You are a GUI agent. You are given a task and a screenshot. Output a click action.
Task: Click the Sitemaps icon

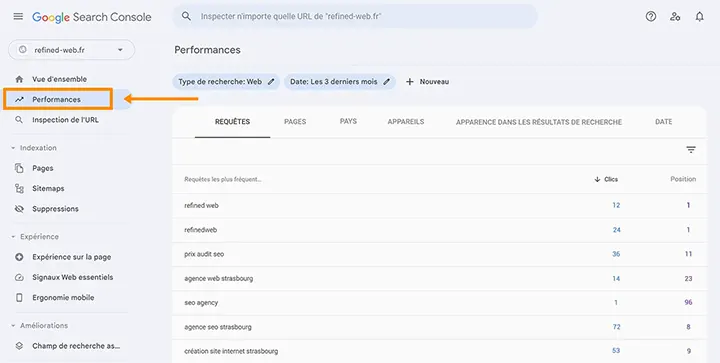point(19,189)
